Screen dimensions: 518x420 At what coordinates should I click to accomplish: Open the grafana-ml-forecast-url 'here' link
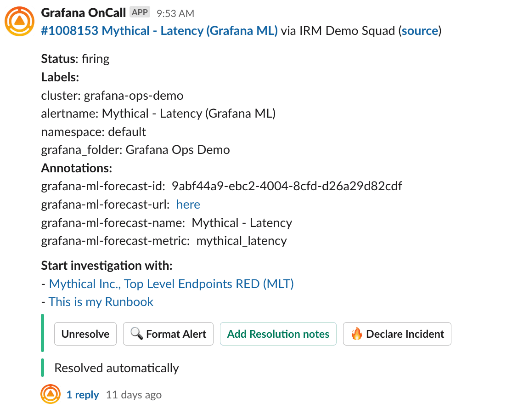[188, 204]
